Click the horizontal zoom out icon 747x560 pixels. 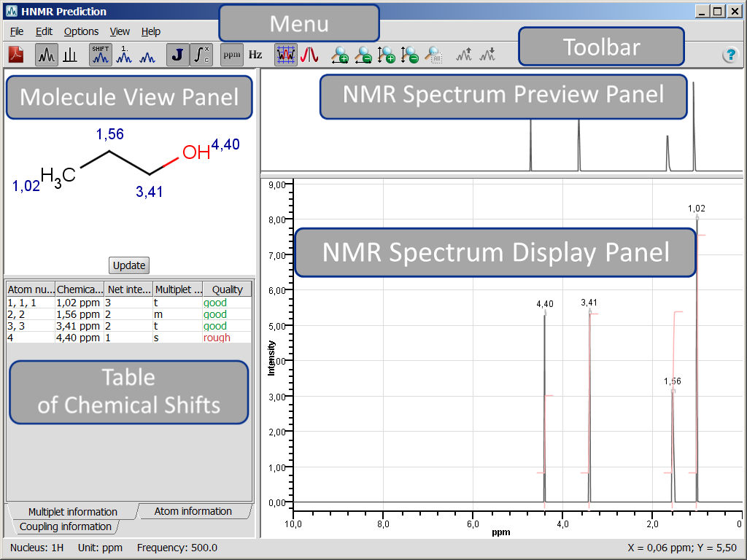pyautogui.click(x=363, y=55)
